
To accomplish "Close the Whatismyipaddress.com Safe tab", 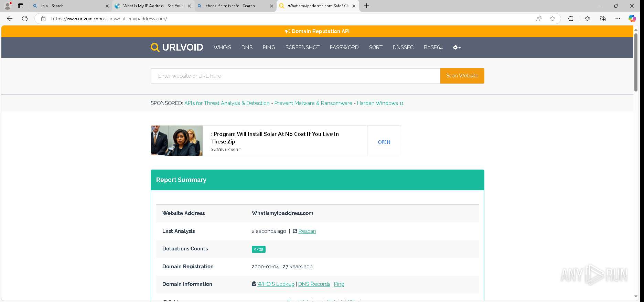I will [x=354, y=6].
